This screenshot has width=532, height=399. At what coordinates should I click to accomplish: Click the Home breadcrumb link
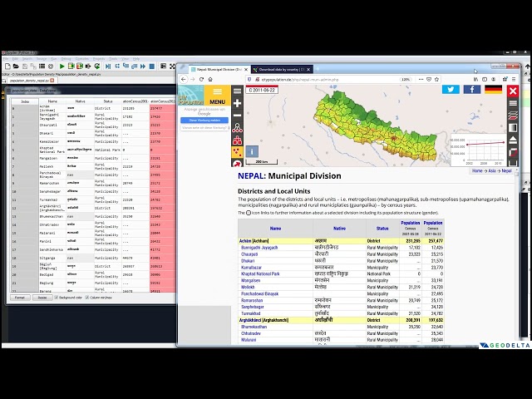[477, 171]
